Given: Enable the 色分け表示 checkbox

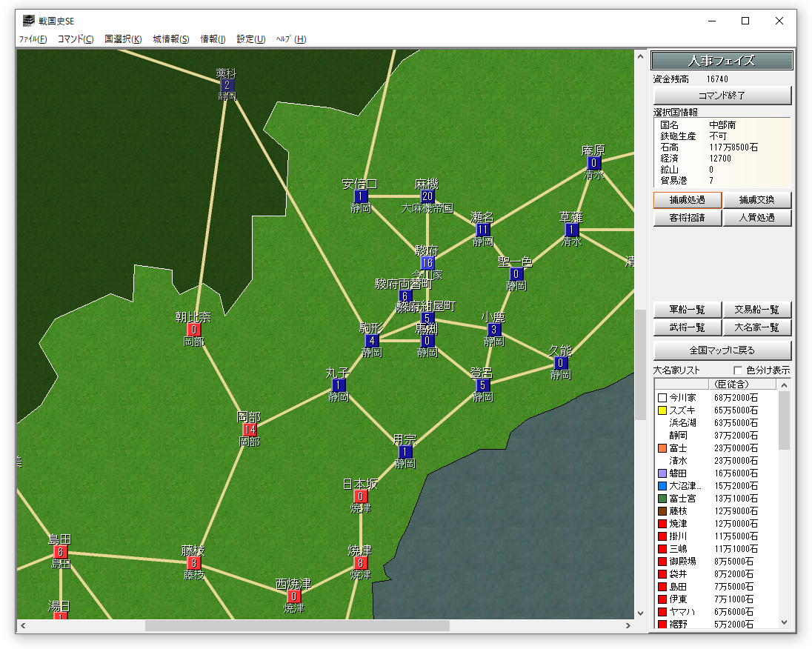Looking at the screenshot, I should coord(738,370).
